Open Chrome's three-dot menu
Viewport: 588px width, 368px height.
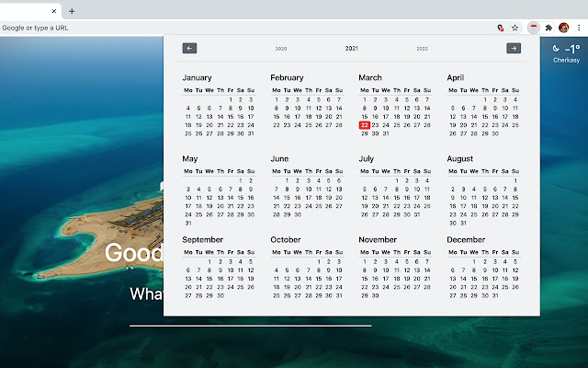coord(579,28)
